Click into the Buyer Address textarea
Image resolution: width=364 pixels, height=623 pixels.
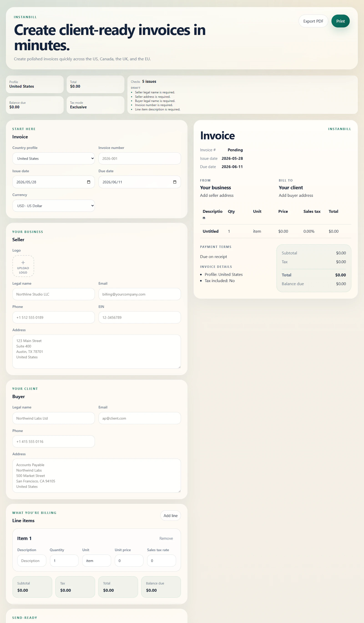point(96,476)
